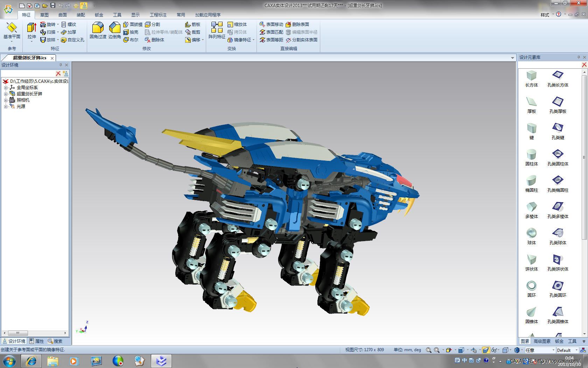The height and width of the screenshot is (368, 588).
Task: Click the 球体 sphere shape in library
Action: pyautogui.click(x=531, y=237)
